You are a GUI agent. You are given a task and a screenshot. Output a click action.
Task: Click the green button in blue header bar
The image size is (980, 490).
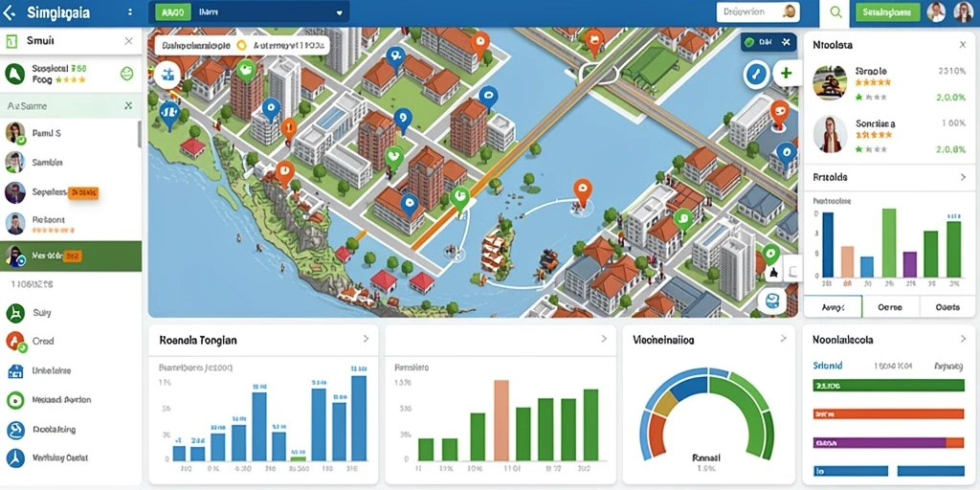click(171, 12)
